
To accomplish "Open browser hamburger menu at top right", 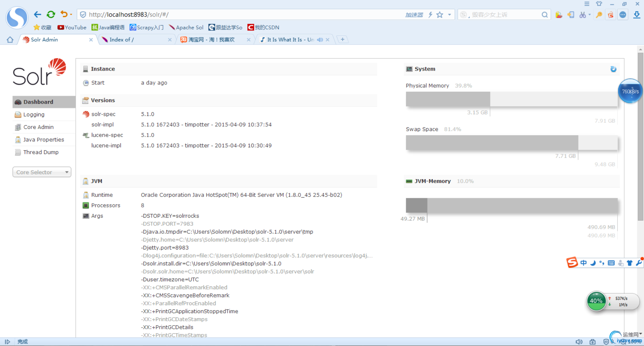I will pos(587,4).
